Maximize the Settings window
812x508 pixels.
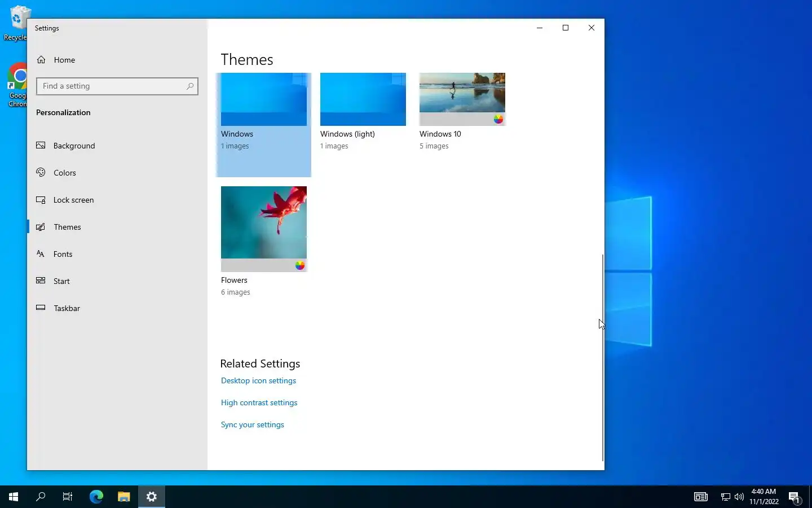pos(566,28)
